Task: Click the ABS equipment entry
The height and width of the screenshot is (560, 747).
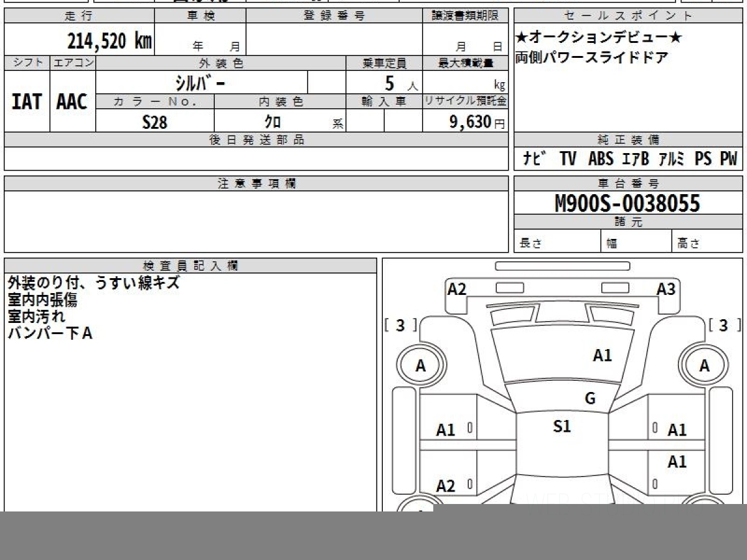Action: coord(601,159)
